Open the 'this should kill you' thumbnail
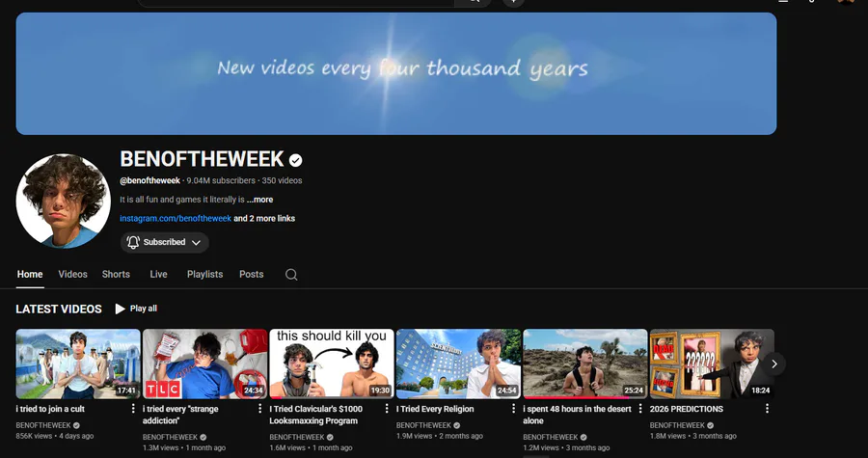This screenshot has width=868, height=458. pyautogui.click(x=332, y=364)
